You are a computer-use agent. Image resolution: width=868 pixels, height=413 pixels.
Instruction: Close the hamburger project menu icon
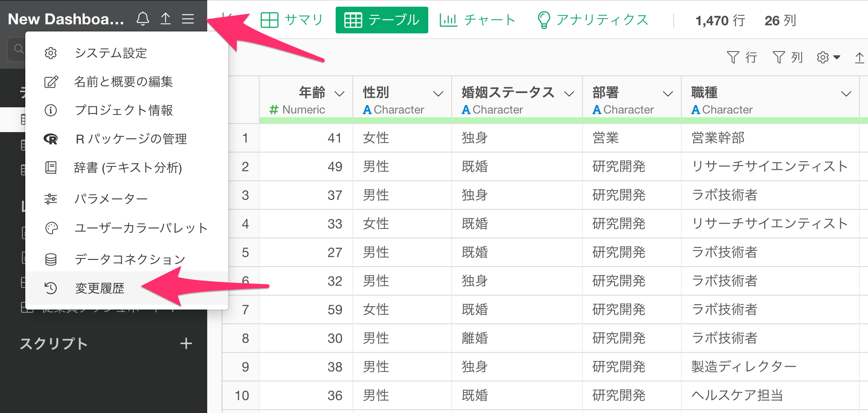coord(188,19)
